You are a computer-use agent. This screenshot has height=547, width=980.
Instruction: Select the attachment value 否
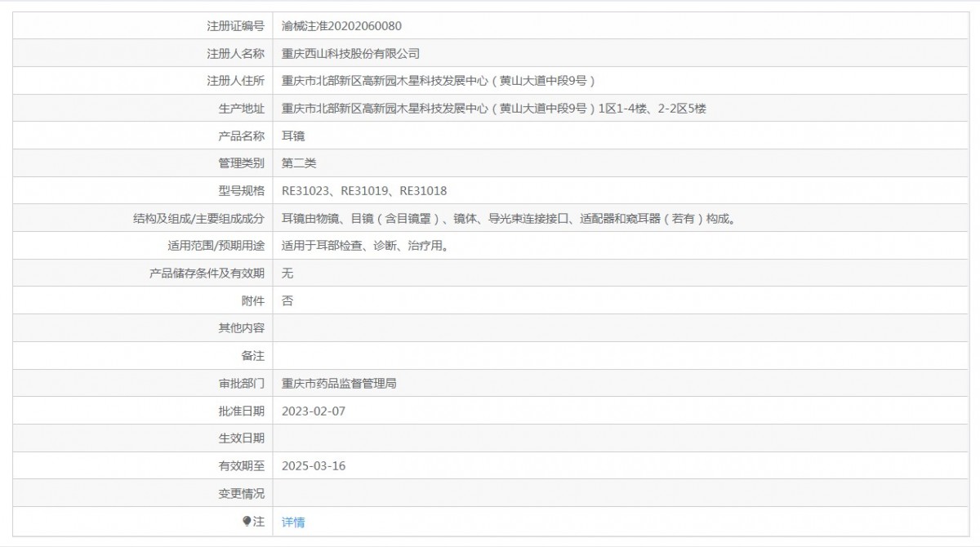point(287,300)
